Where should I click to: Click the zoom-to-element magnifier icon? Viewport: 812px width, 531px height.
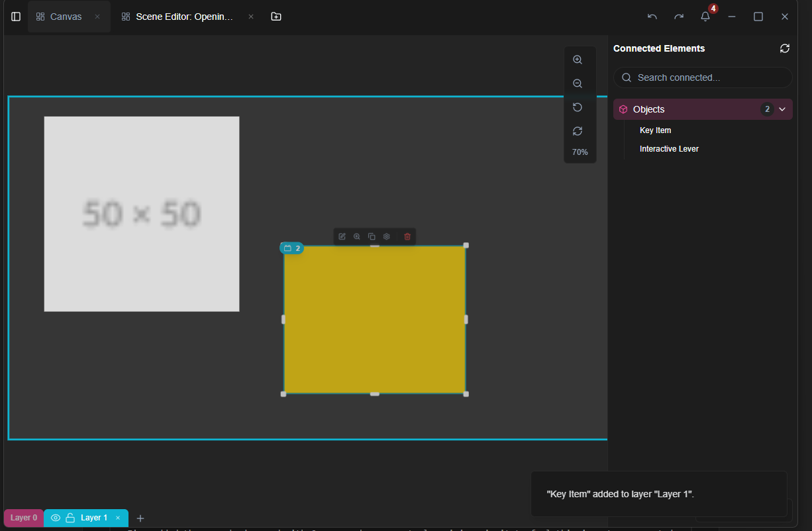[x=357, y=236]
